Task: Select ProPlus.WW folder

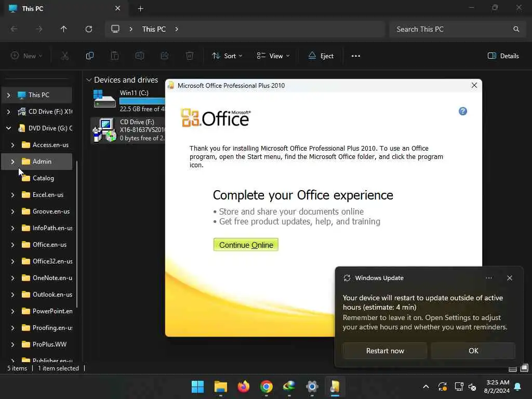Action: [x=44, y=344]
